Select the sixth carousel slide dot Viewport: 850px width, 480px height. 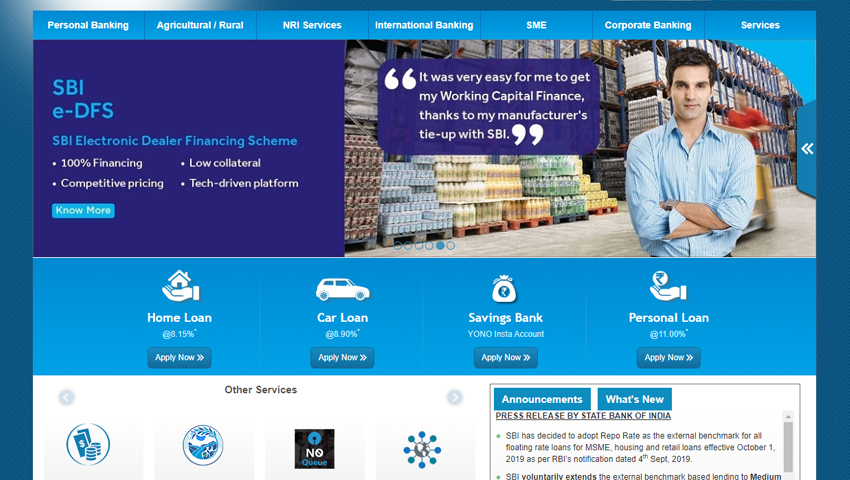pos(450,245)
